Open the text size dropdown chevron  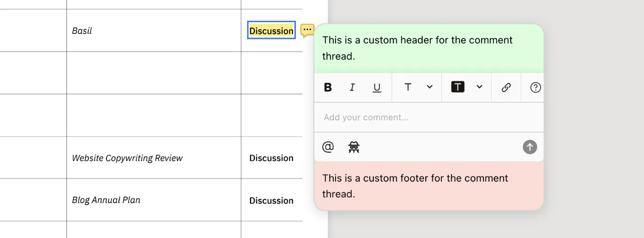click(x=430, y=87)
